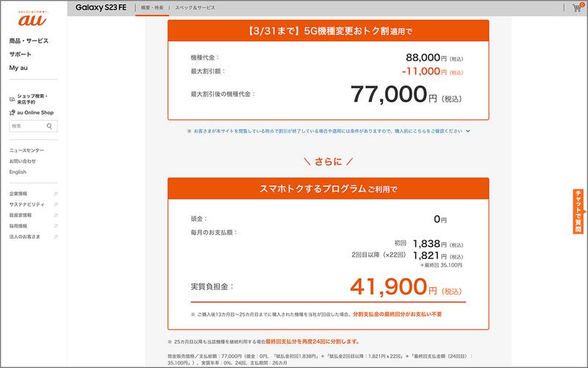Screen dimensions: 588x368
Task: Click the 41,900円 effective cost
Action: pyautogui.click(x=406, y=287)
